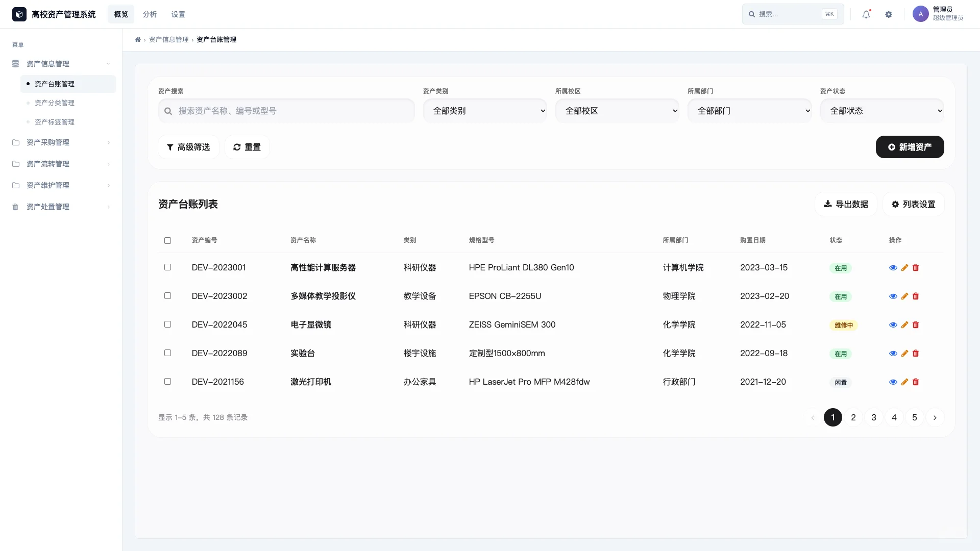Image resolution: width=980 pixels, height=551 pixels.
Task: Open notifications via the bell icon
Action: pos(866,14)
